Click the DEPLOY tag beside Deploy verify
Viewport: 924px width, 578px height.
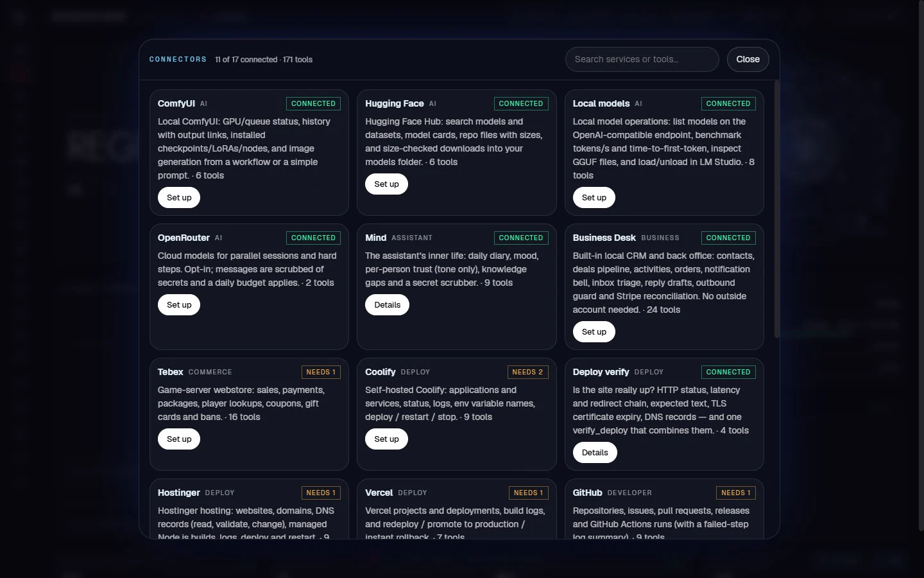pos(649,372)
